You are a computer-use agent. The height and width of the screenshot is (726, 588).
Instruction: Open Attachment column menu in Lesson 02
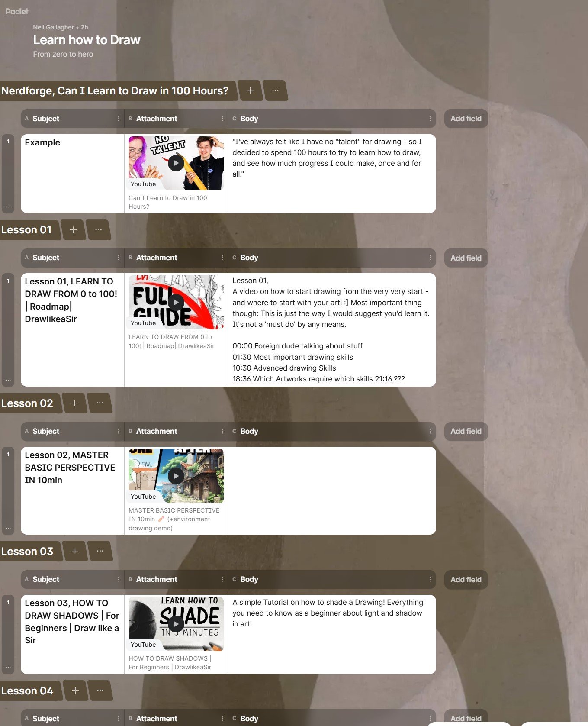(222, 431)
